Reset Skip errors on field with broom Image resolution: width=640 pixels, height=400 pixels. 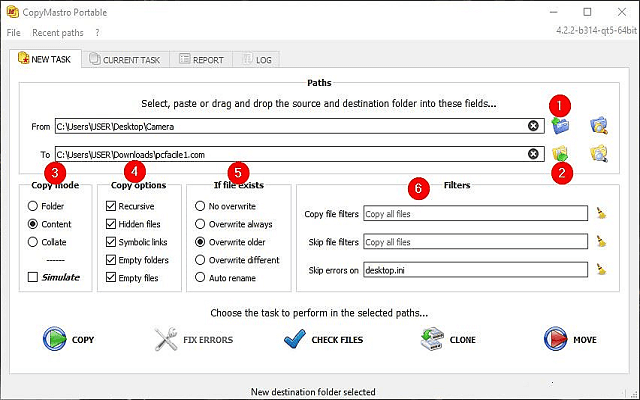(601, 270)
